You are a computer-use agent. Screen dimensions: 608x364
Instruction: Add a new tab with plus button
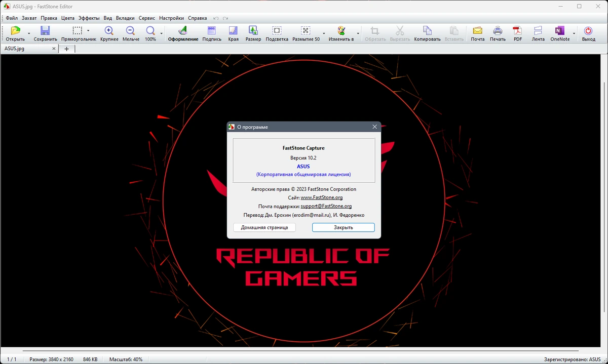pyautogui.click(x=66, y=49)
